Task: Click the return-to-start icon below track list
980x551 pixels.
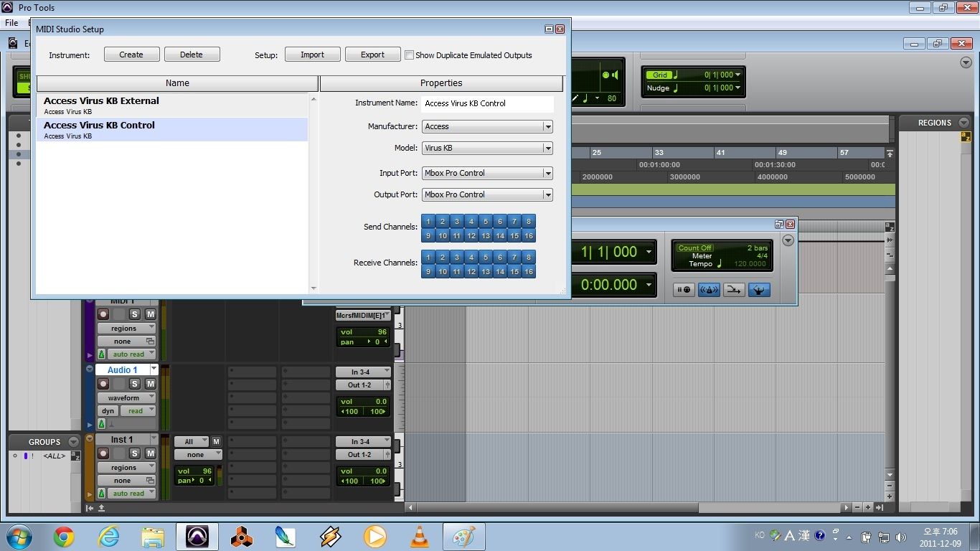Action: point(90,508)
